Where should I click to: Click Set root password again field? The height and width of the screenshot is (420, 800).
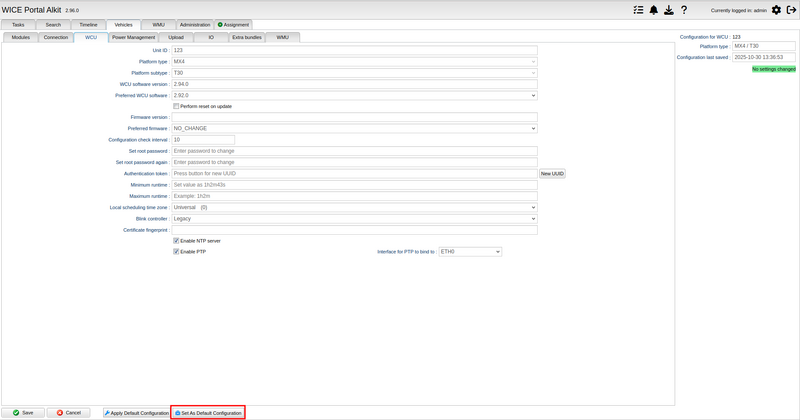(354, 162)
